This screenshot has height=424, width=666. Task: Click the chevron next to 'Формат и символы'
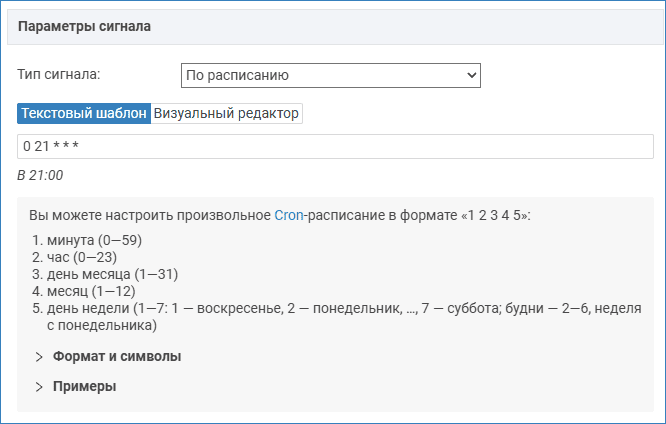click(39, 357)
